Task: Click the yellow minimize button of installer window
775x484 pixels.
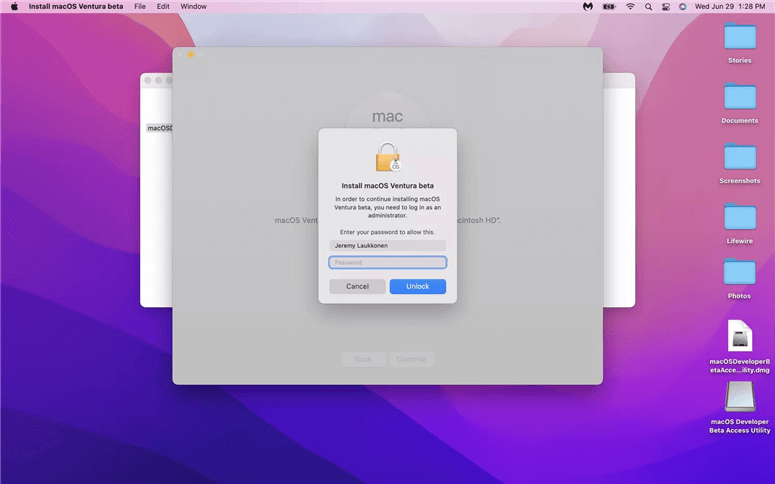Action: [191, 54]
